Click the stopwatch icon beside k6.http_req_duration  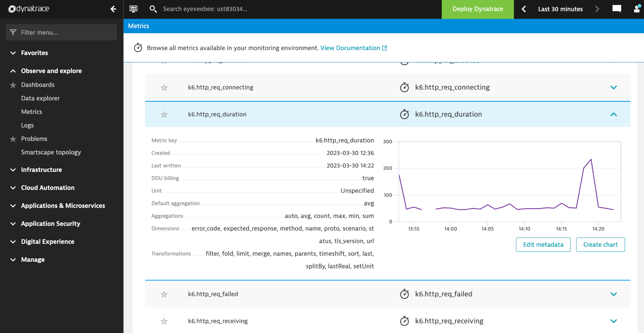[x=404, y=114]
